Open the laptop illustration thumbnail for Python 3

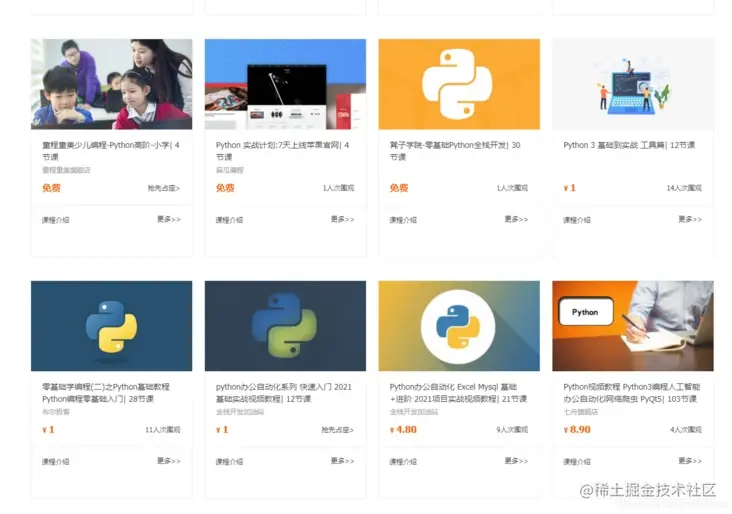point(633,84)
